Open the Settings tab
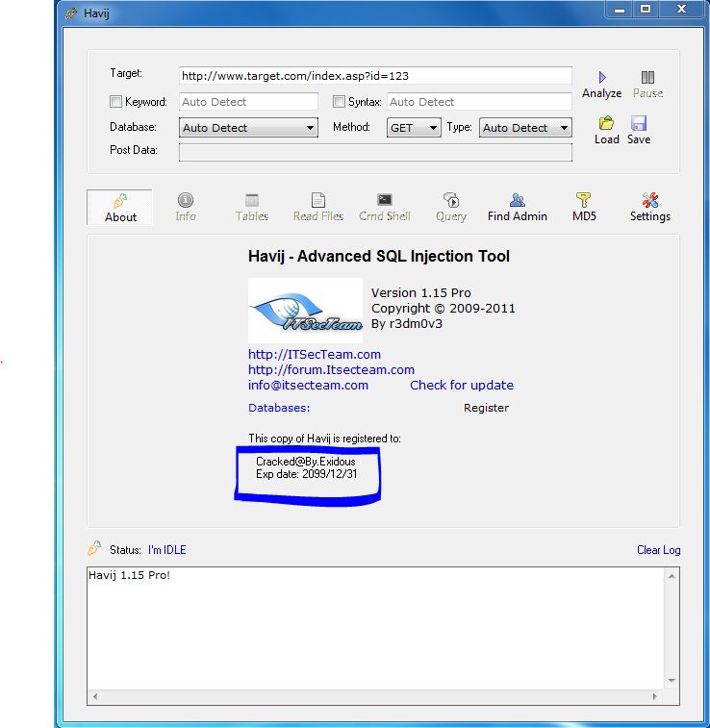Image resolution: width=710 pixels, height=728 pixels. (x=650, y=208)
